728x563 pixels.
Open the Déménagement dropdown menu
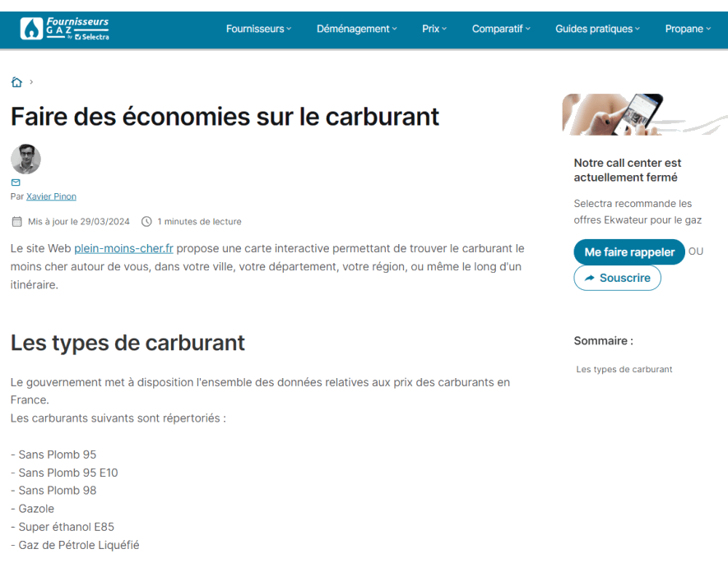(356, 29)
